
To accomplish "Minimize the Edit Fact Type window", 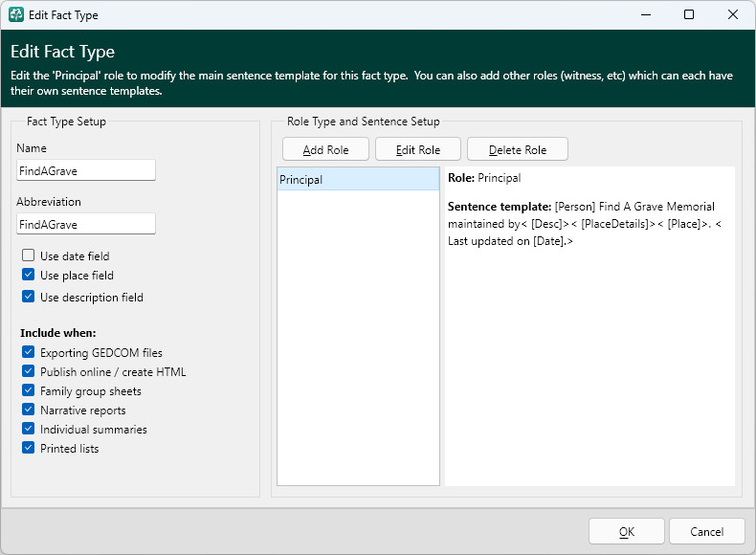I will [x=646, y=14].
